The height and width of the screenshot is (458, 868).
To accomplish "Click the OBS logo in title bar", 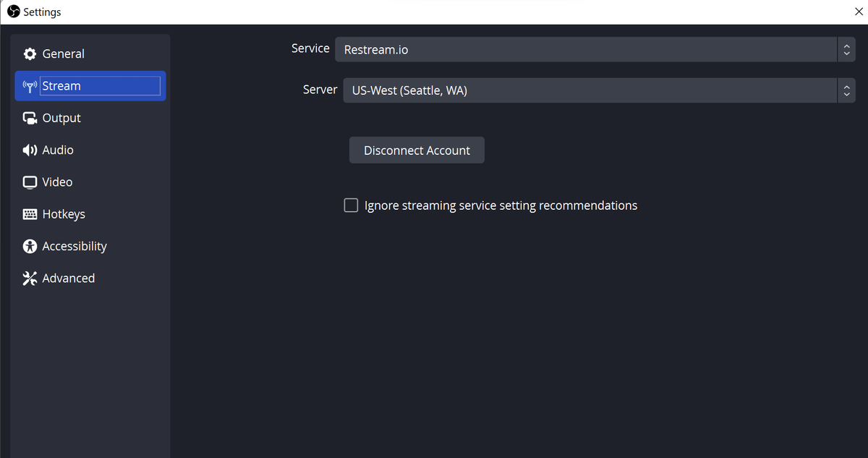I will click(13, 12).
